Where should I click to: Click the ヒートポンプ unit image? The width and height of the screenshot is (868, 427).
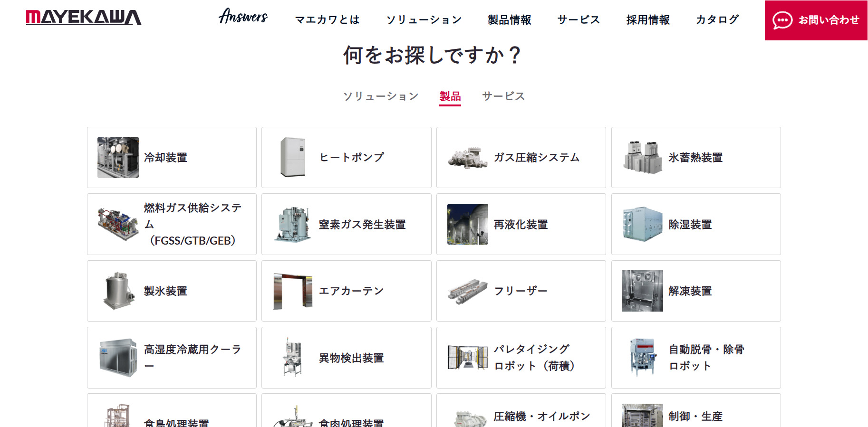tap(293, 157)
